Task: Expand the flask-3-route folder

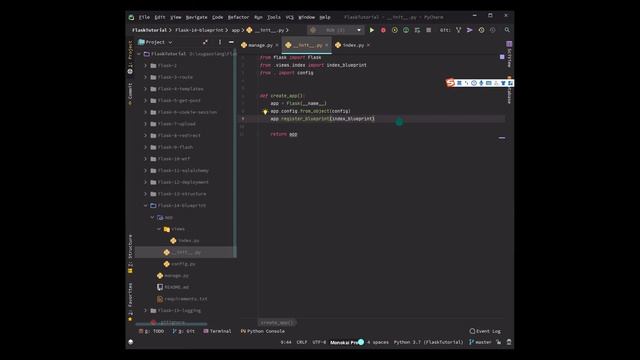Action: point(146,77)
